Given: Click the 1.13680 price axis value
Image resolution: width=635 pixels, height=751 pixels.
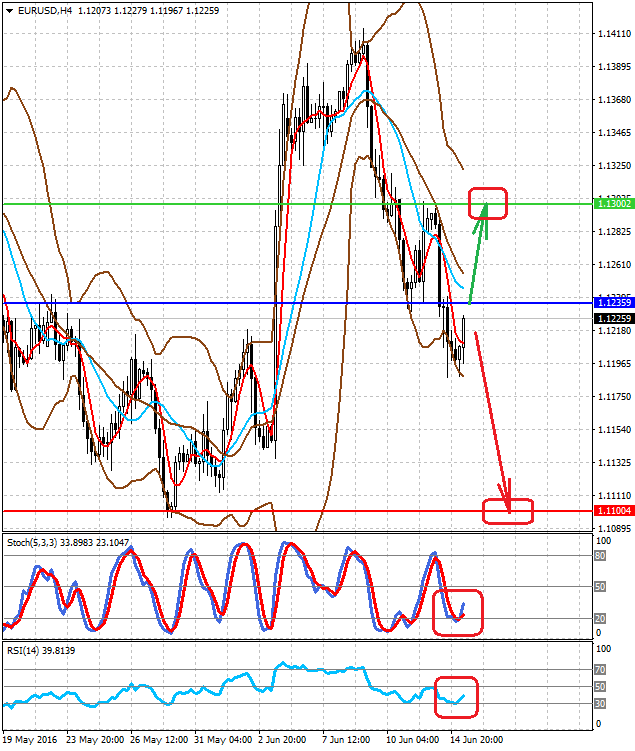Looking at the screenshot, I should pyautogui.click(x=614, y=100).
